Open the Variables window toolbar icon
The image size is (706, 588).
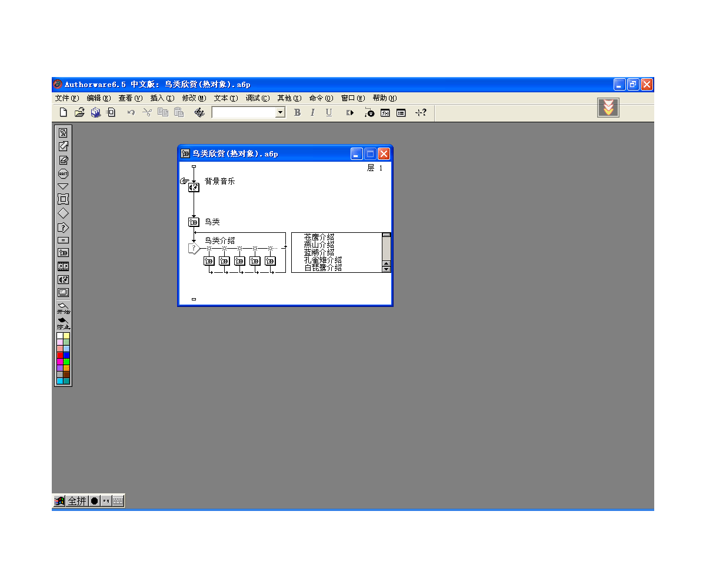(x=401, y=112)
